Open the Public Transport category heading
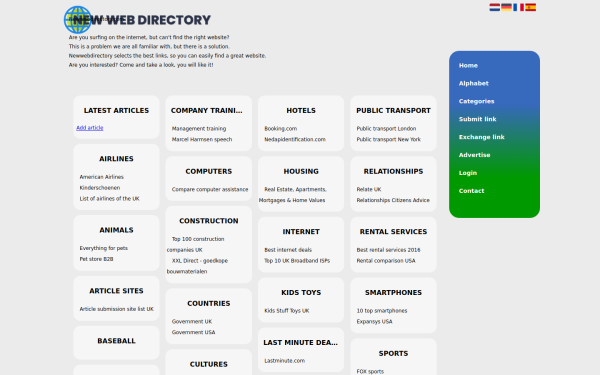 coord(393,111)
